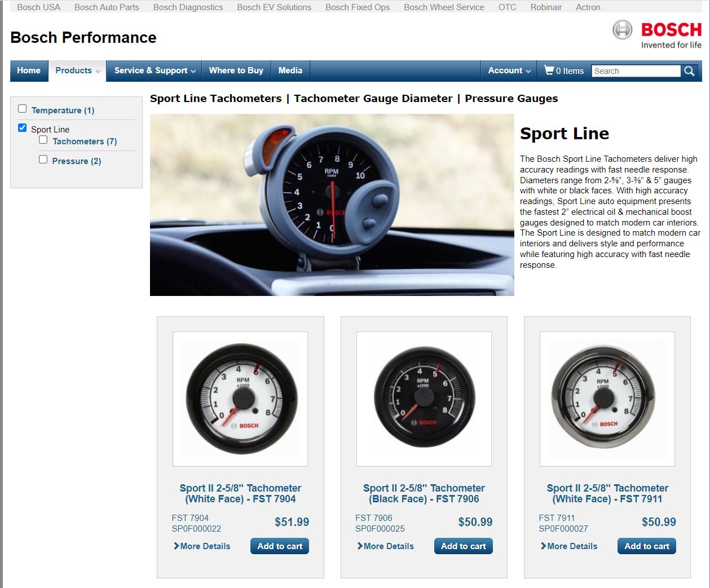Screen dimensions: 710x588
Task: Click More Details arrow for FST 7904
Action: (177, 546)
